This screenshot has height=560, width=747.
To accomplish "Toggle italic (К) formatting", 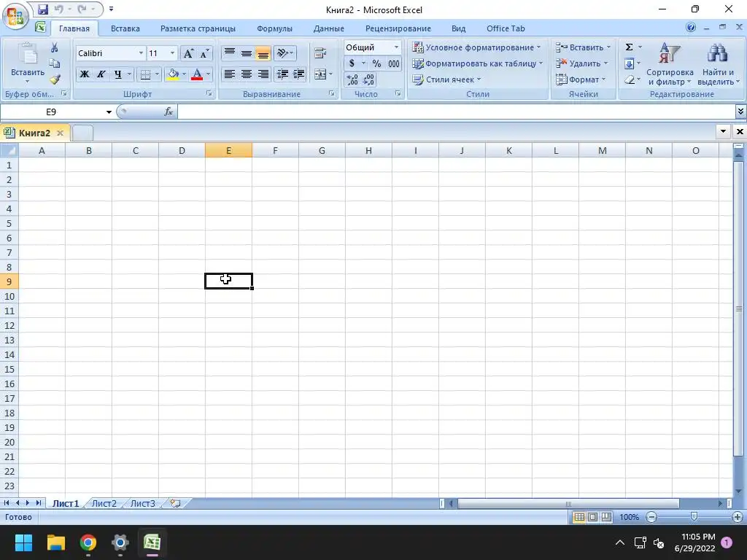I will (x=101, y=74).
